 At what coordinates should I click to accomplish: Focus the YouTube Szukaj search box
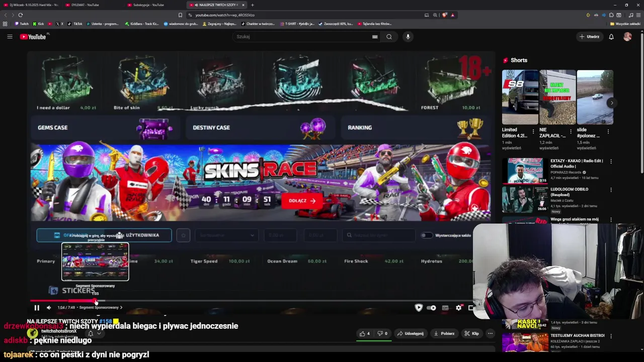click(x=303, y=37)
